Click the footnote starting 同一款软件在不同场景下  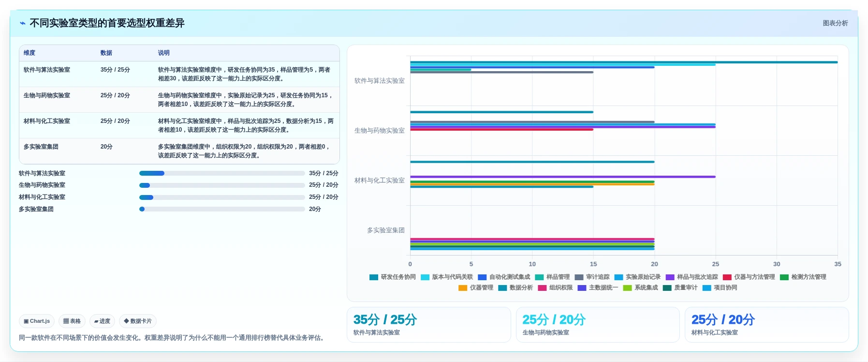click(x=173, y=338)
